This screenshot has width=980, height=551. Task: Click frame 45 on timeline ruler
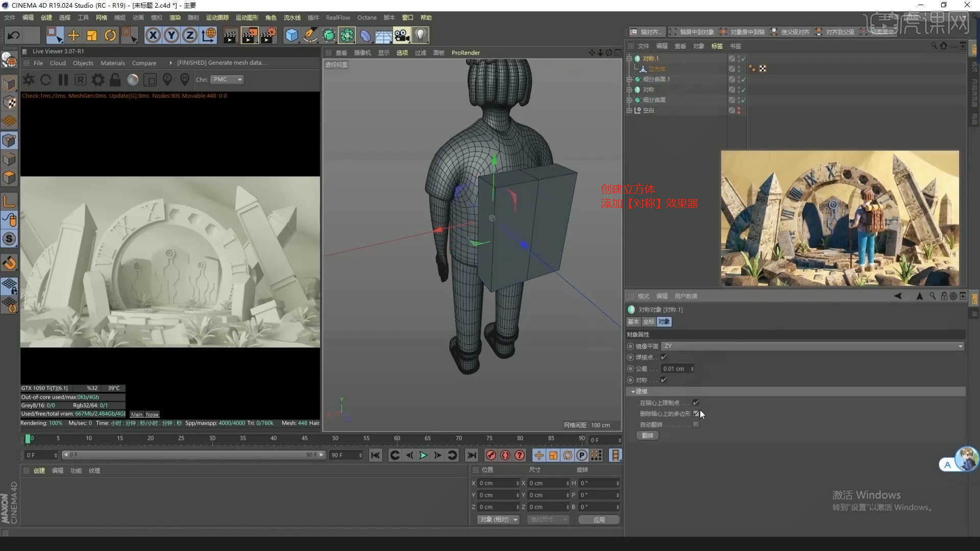pyautogui.click(x=304, y=438)
